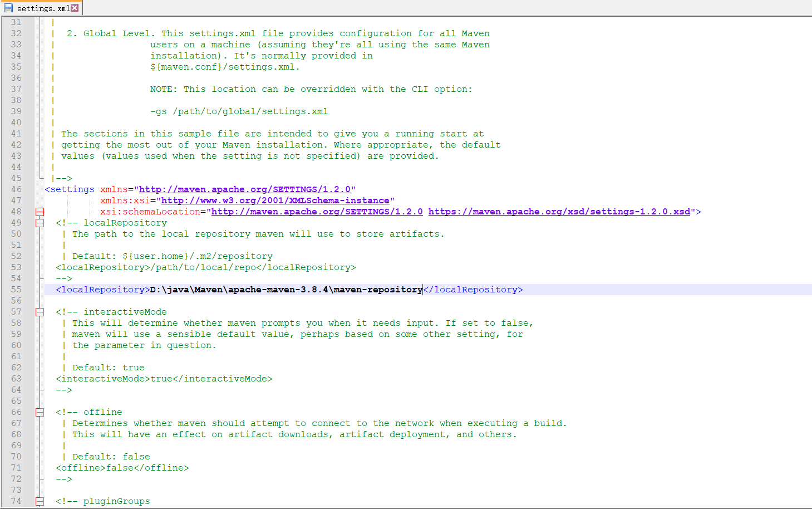Click line number 46 in the margin
Screen dimensions: 812x509
point(16,189)
